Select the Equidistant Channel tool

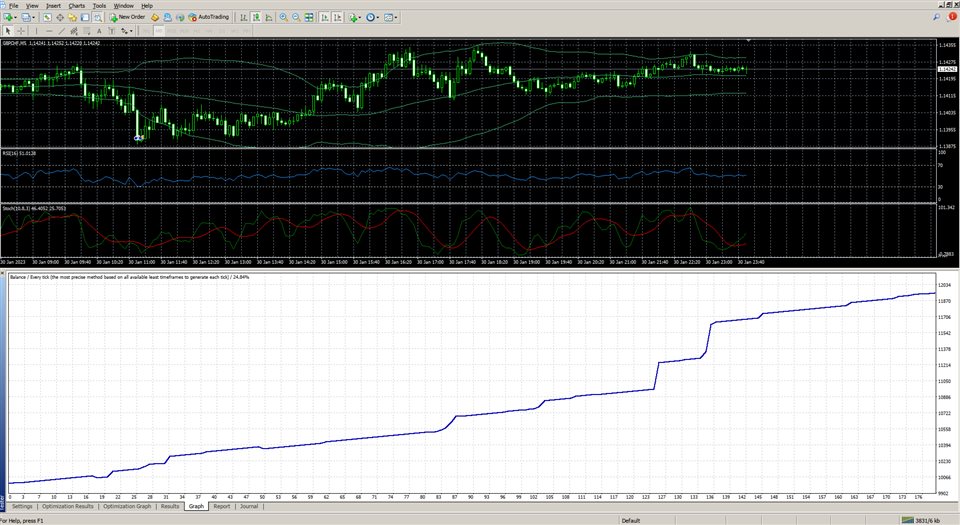pos(74,31)
